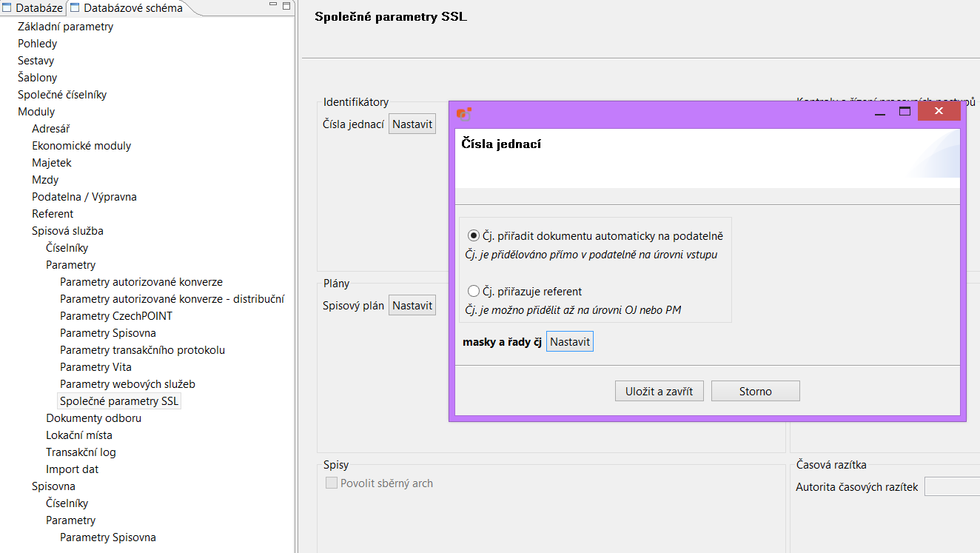980x553 pixels.
Task: Select Mzdy module
Action: point(45,180)
